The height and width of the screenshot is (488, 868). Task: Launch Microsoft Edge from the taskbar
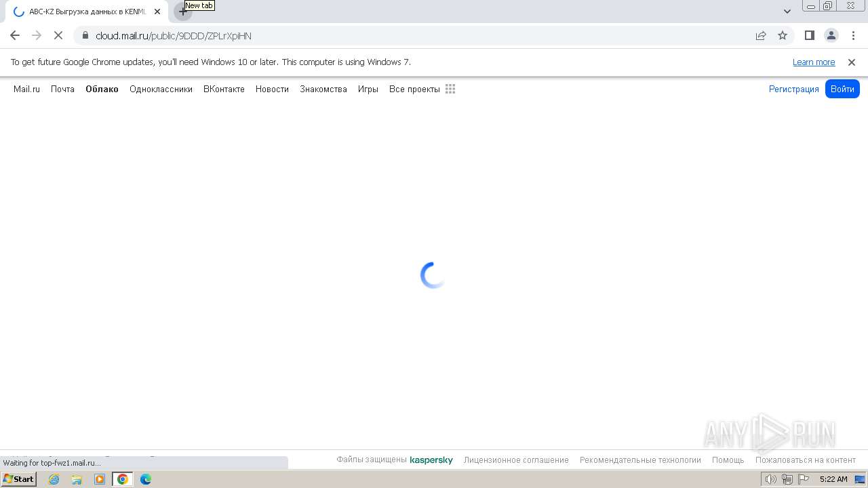(145, 479)
